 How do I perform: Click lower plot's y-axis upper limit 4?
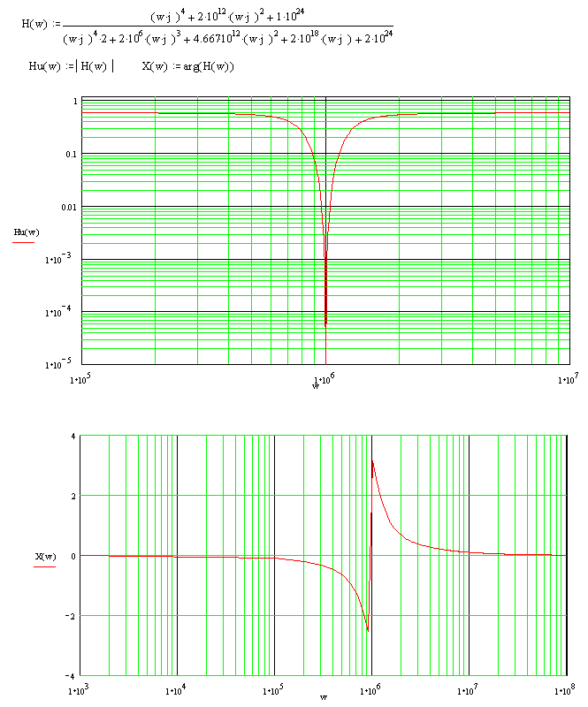pos(72,437)
